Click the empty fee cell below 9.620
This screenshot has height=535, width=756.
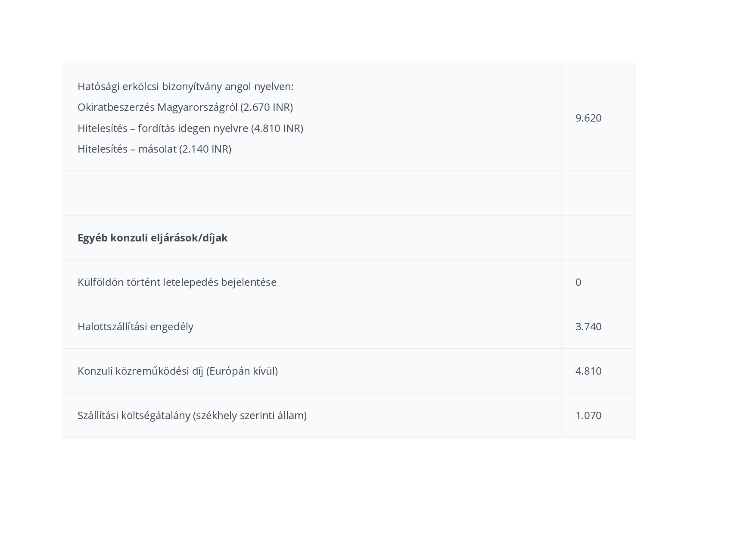tap(598, 193)
